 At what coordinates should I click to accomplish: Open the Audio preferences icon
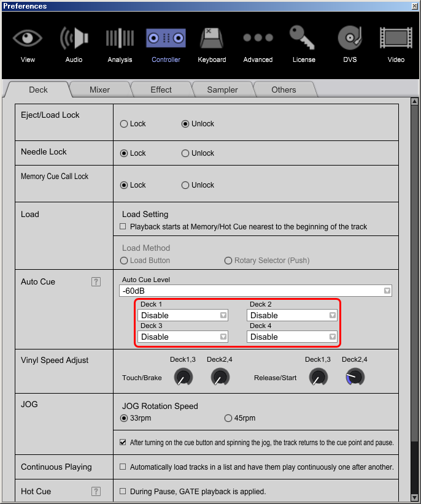coord(74,39)
